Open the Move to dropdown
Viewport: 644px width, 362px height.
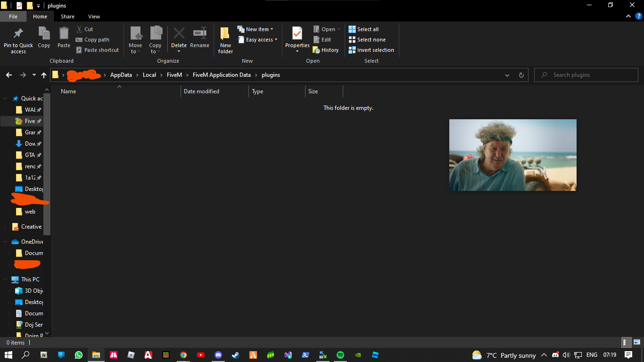(x=135, y=49)
